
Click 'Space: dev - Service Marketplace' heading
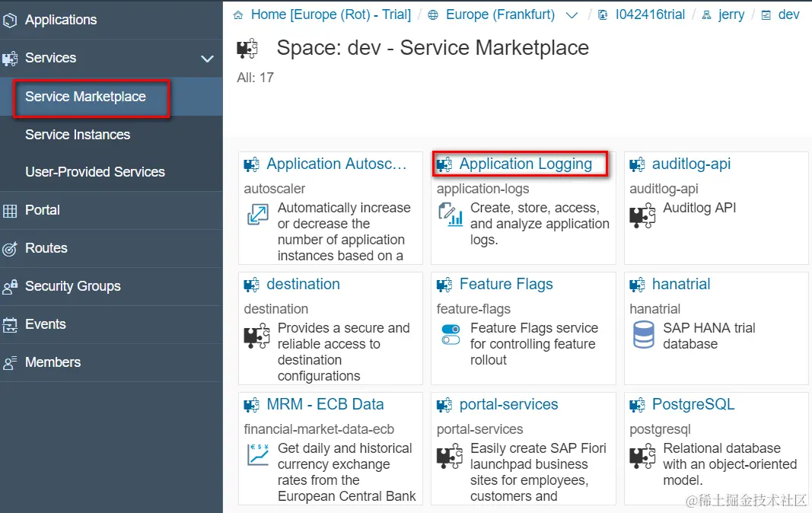pyautogui.click(x=433, y=48)
